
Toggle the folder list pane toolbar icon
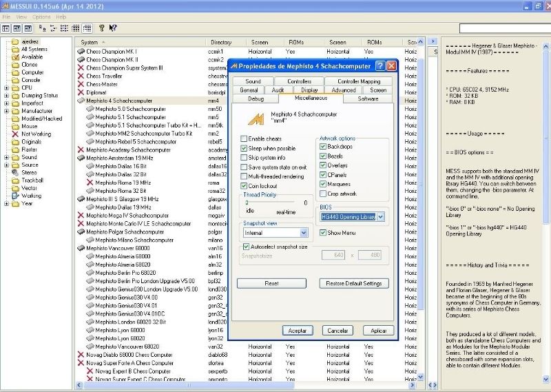(6, 28)
